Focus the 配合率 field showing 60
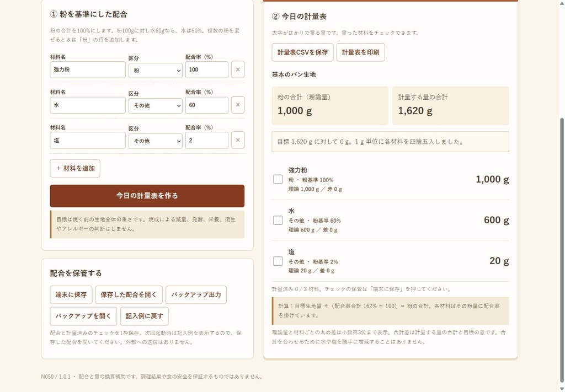This screenshot has width=565, height=392. pyautogui.click(x=207, y=105)
